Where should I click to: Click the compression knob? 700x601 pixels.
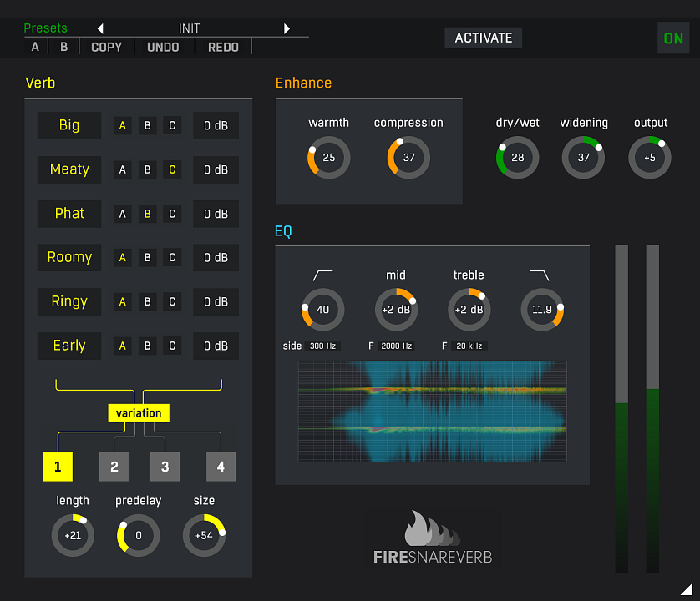[409, 158]
